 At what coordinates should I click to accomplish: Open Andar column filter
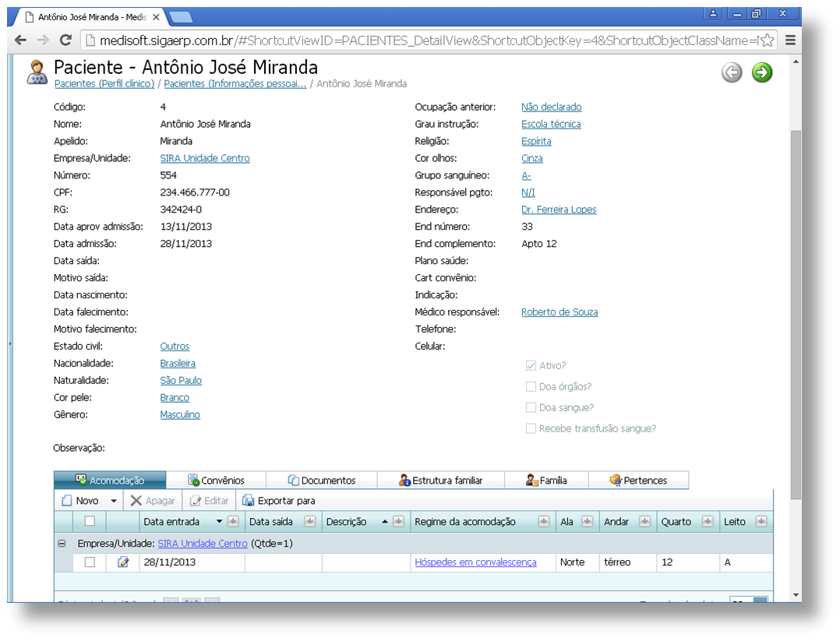point(644,521)
